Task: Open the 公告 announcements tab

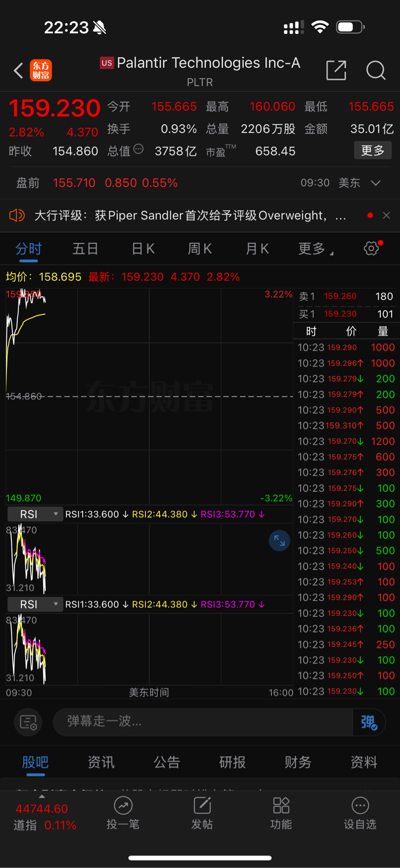Action: (167, 762)
